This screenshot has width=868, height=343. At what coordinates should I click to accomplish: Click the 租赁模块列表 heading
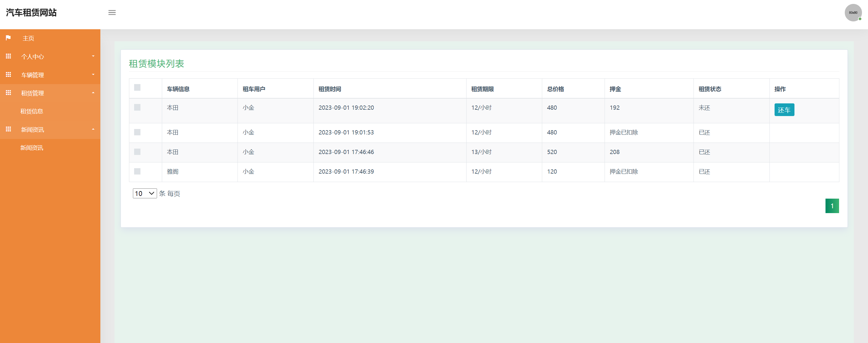pos(156,63)
